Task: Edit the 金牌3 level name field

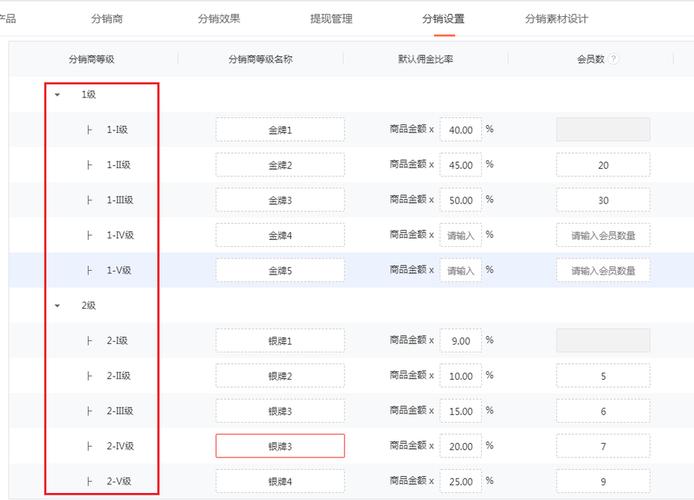Action: point(280,200)
